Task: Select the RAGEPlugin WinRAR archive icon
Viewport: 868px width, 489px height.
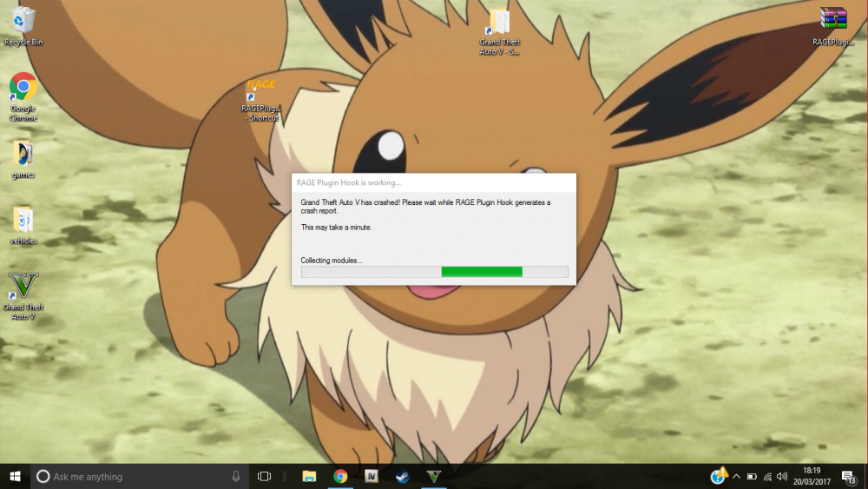Action: (833, 26)
